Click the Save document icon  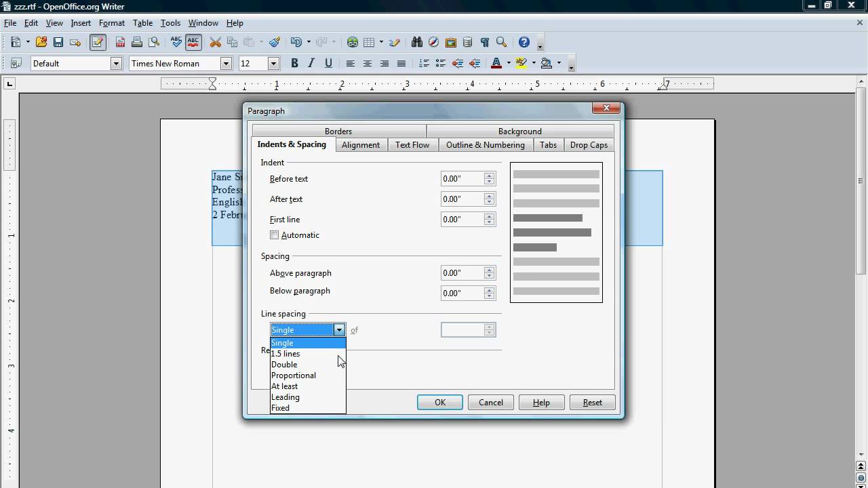[x=58, y=42]
